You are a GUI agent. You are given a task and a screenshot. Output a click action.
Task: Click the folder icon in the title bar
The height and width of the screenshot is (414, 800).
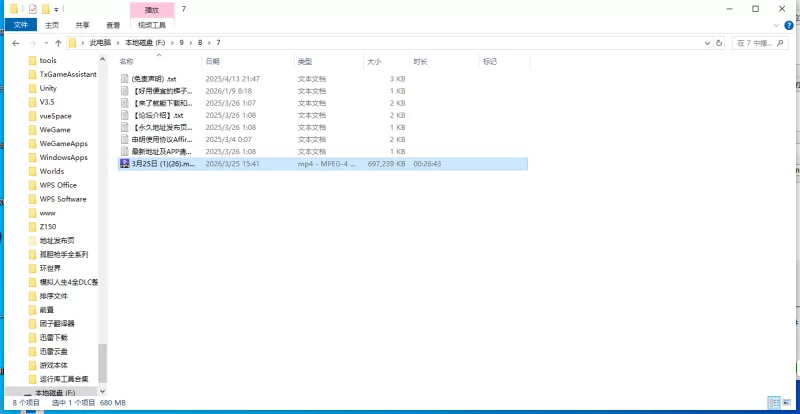tap(14, 9)
